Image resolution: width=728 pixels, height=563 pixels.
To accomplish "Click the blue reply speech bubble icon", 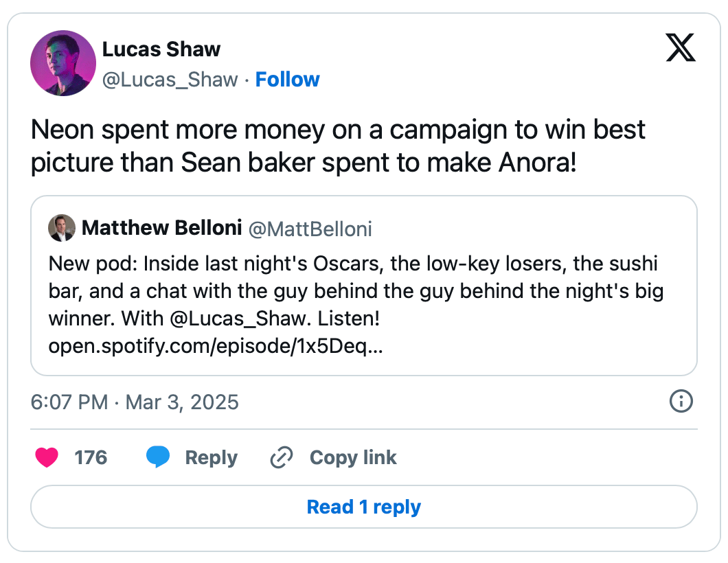I will click(x=158, y=457).
